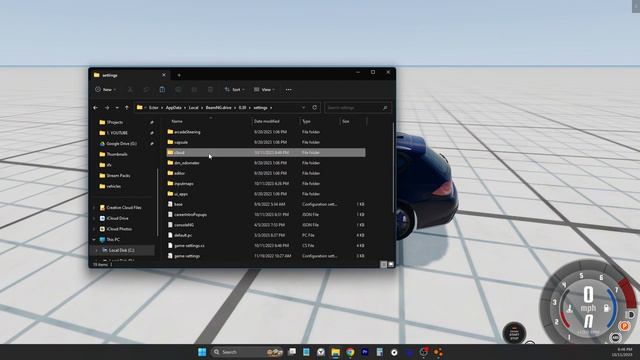Click the Share icon in Explorer toolbar
Image resolution: width=640 pixels, height=360 pixels.
point(194,89)
